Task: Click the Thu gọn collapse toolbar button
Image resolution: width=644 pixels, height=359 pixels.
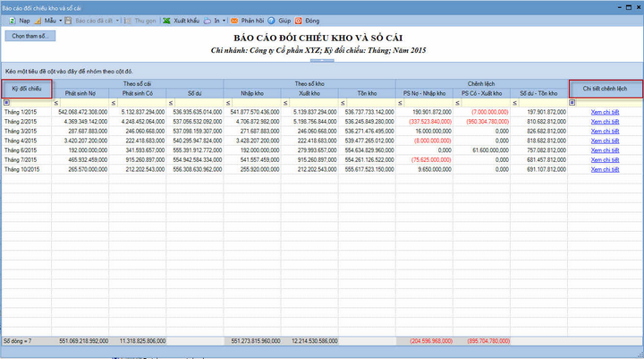Action: pos(140,21)
